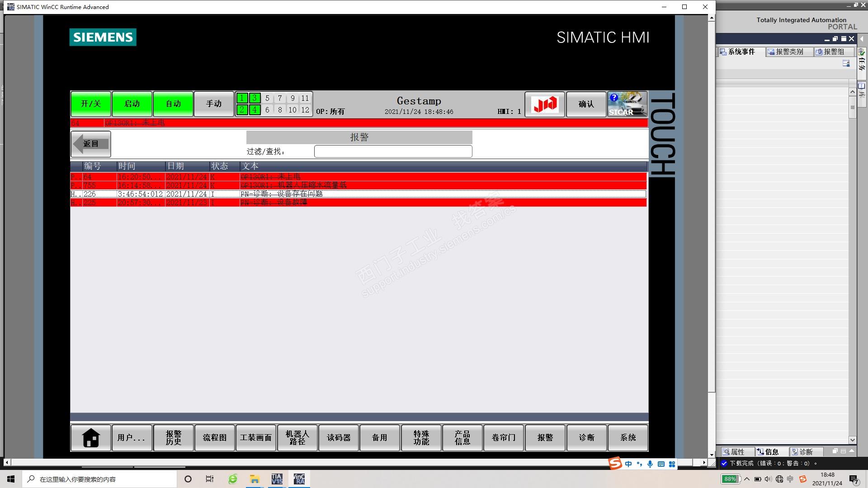868x488 pixels.
Task: Expand the portal panel's up chevron
Action: point(852,451)
